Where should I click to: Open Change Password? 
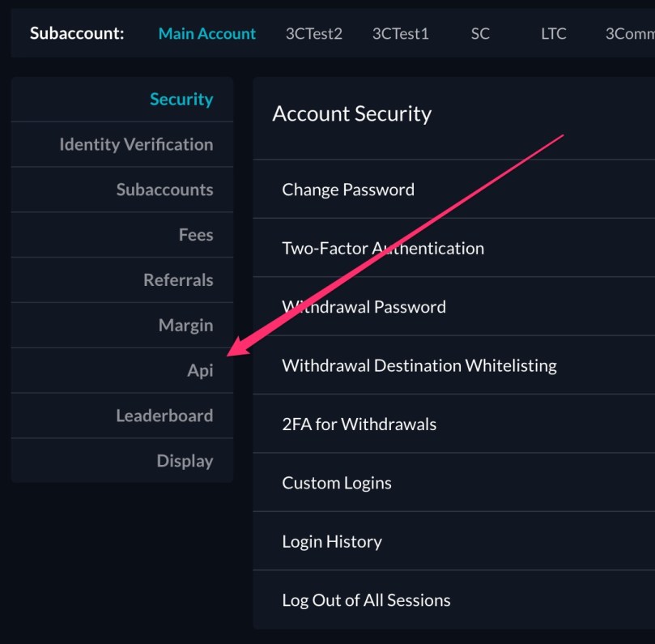pos(347,189)
